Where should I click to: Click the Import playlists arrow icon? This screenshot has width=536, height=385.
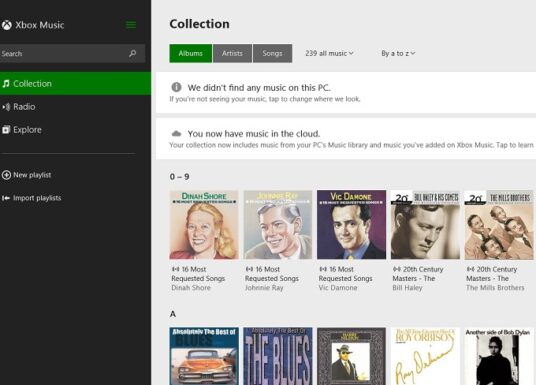click(x=6, y=198)
